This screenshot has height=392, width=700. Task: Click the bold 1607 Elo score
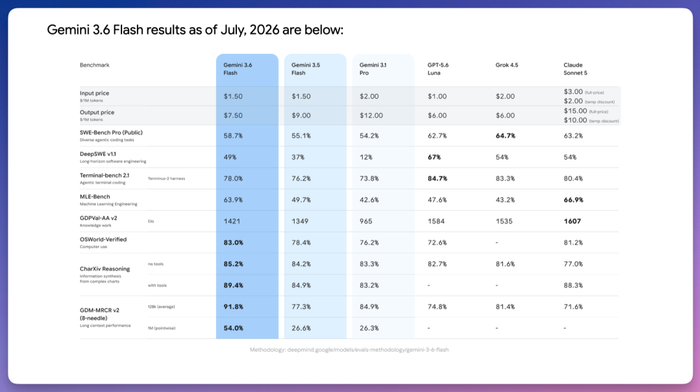coord(572,221)
